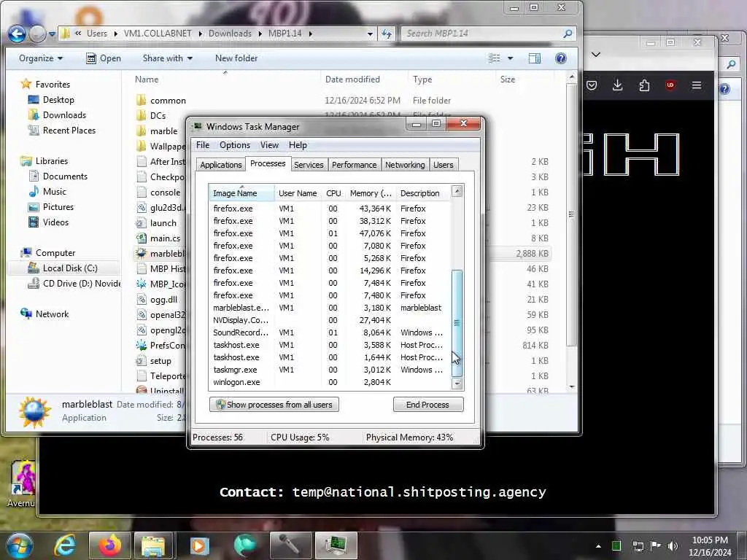Image resolution: width=747 pixels, height=560 pixels.
Task: Open the Firefox hamburger menu
Action: click(x=697, y=85)
